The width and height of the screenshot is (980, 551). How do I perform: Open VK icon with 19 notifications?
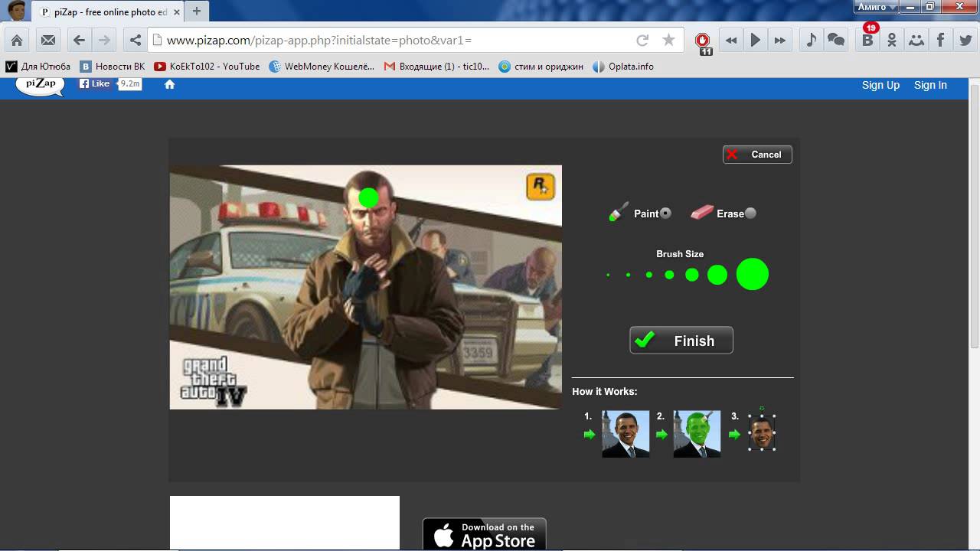[x=867, y=40]
